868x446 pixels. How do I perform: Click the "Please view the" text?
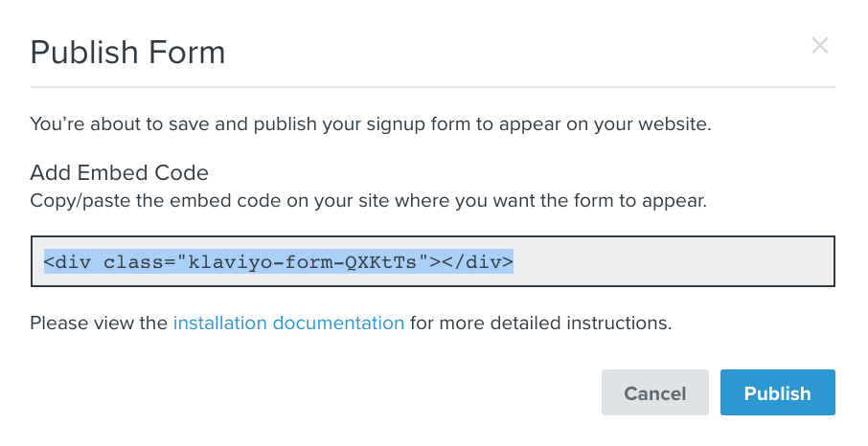pos(99,323)
